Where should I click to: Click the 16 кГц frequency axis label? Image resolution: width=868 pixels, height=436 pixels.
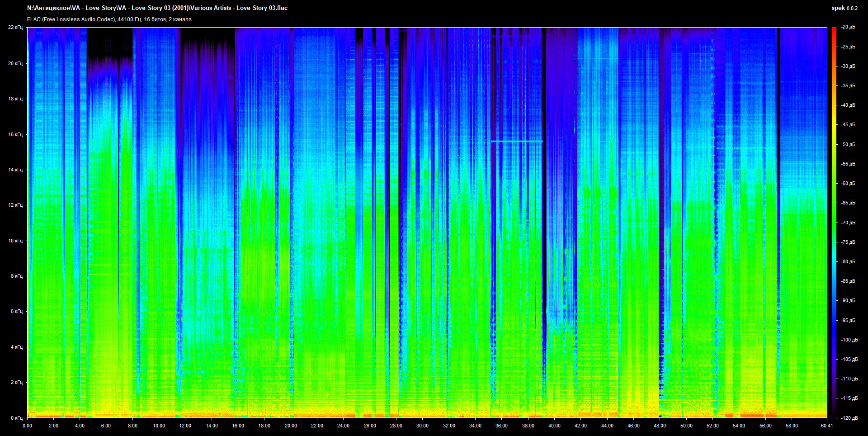[15, 134]
